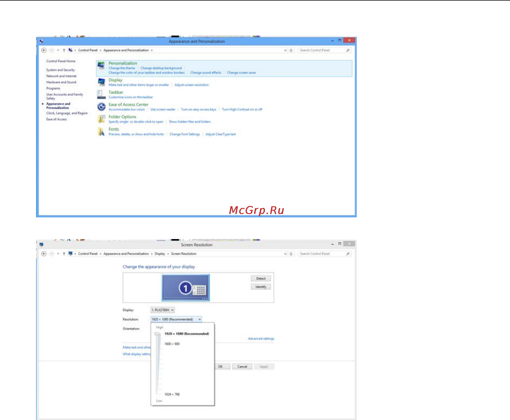Click the Identify button
Viewport: 510px width, 420px height.
pyautogui.click(x=261, y=287)
